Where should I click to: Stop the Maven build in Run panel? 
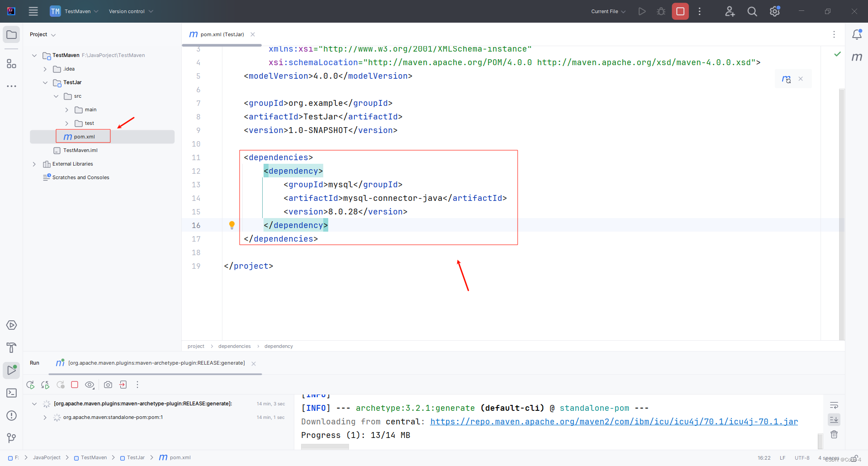coord(75,385)
